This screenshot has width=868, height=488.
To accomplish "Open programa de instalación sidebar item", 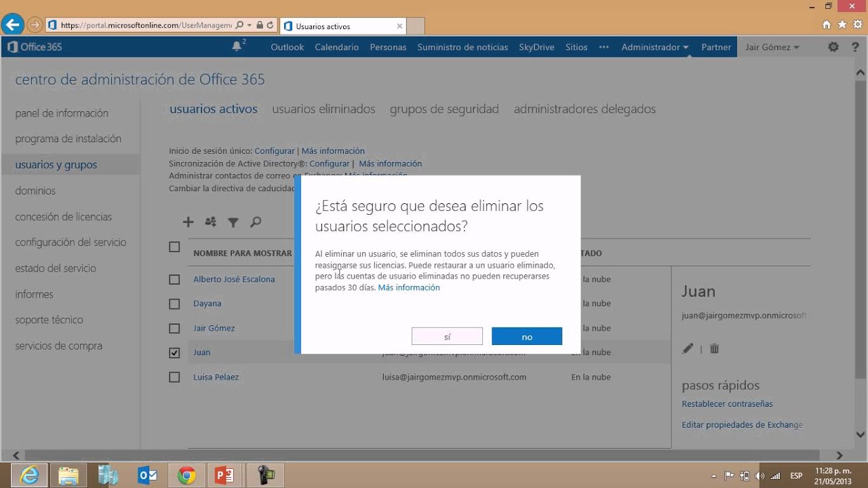I will [x=68, y=139].
